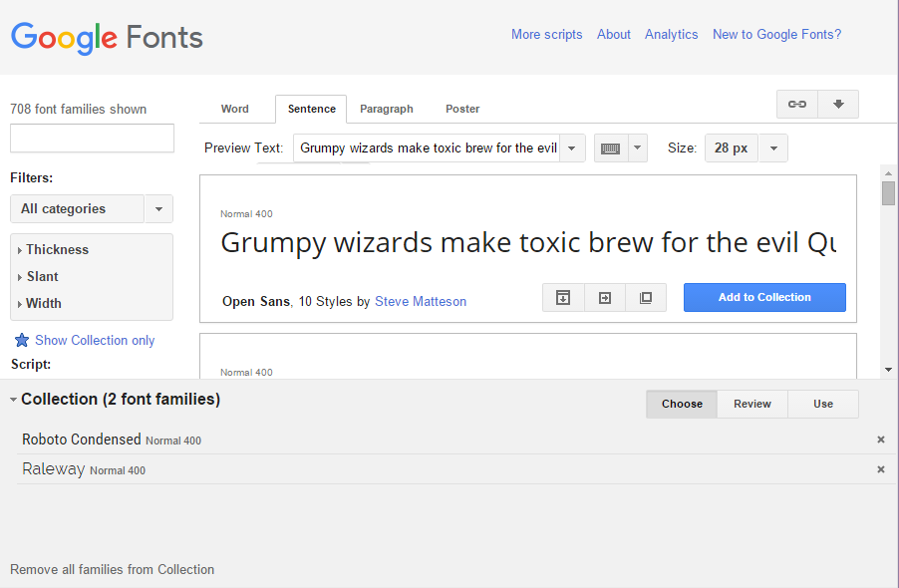Open the All categories dropdown arrow
Image resolution: width=899 pixels, height=588 pixels.
(158, 209)
